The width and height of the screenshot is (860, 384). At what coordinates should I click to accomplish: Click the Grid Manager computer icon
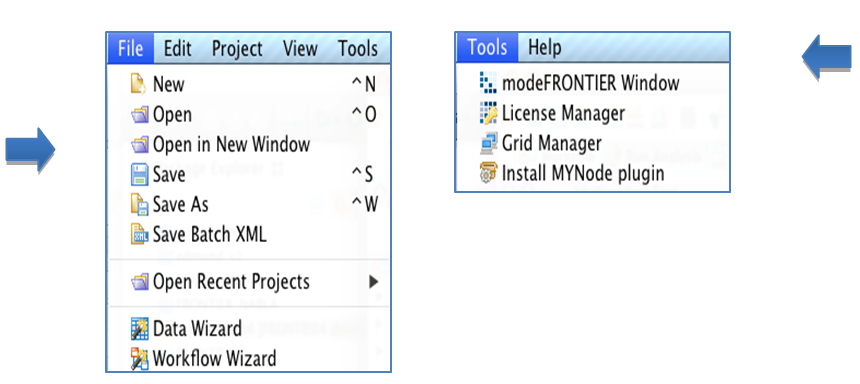click(488, 143)
